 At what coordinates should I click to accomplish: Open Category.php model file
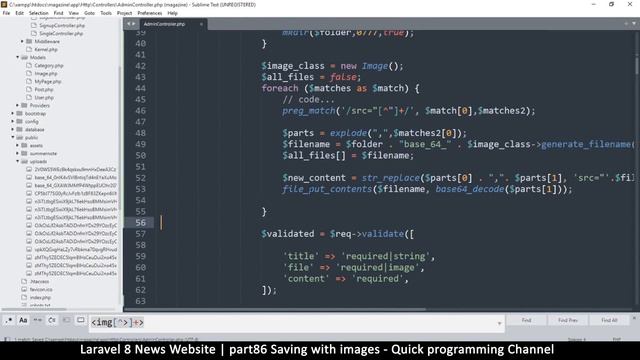point(49,65)
